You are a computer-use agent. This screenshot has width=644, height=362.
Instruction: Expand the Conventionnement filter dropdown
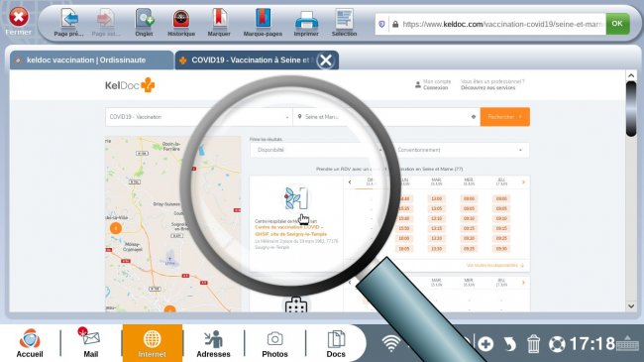[x=459, y=150]
